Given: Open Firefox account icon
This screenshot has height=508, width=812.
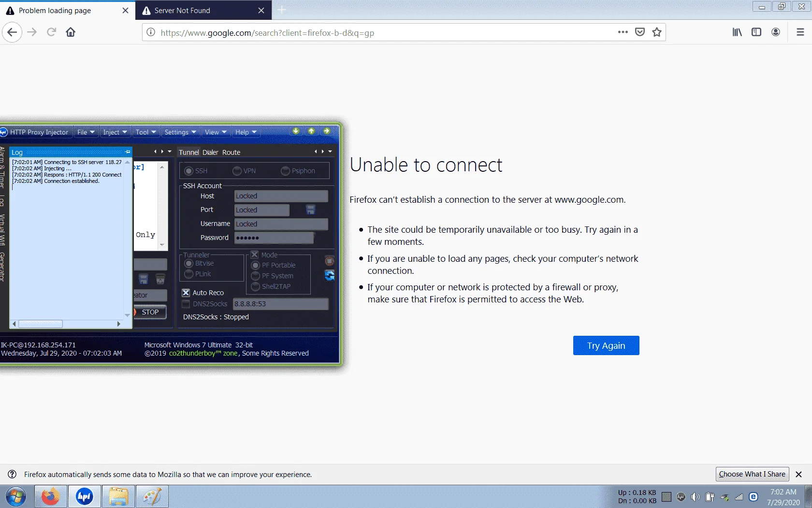Looking at the screenshot, I should (x=776, y=32).
